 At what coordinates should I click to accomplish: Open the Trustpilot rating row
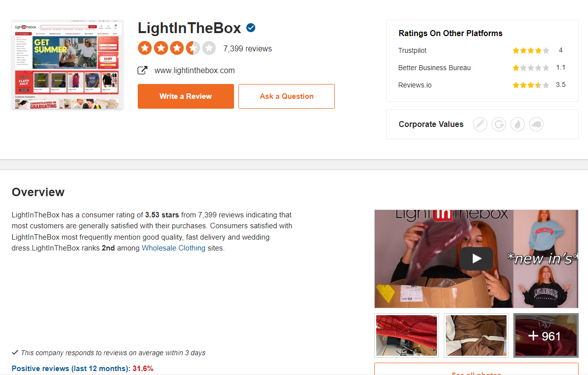[482, 50]
